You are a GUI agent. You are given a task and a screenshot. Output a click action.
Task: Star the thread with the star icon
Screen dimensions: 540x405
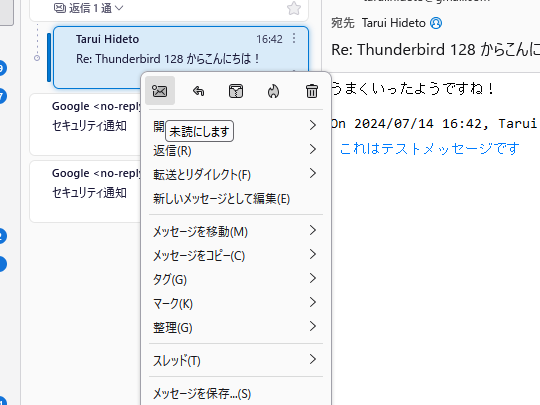294,8
